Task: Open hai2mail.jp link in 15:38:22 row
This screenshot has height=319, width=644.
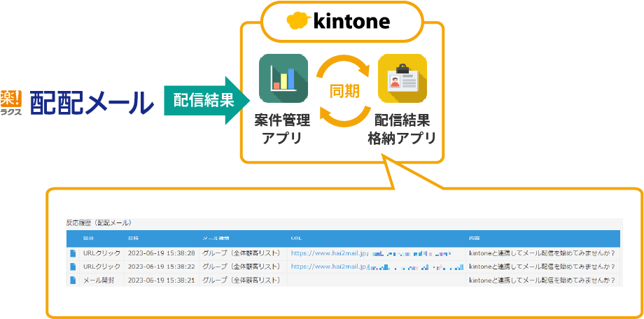Action: coord(377,267)
